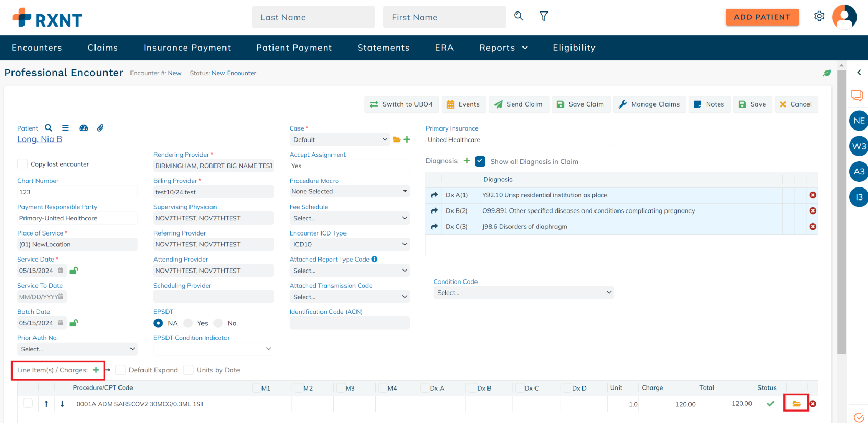Move line item 0001A down
Screen dimensions: 868x423
tap(62, 404)
